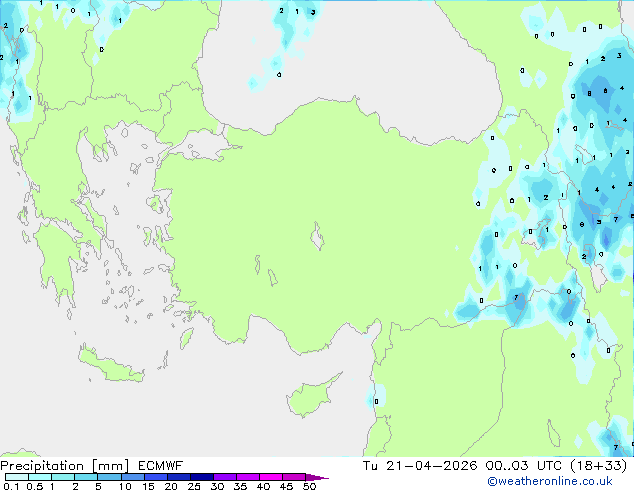Click the island of Crete on map
Screen dimensions: 634x490
pos(110,366)
